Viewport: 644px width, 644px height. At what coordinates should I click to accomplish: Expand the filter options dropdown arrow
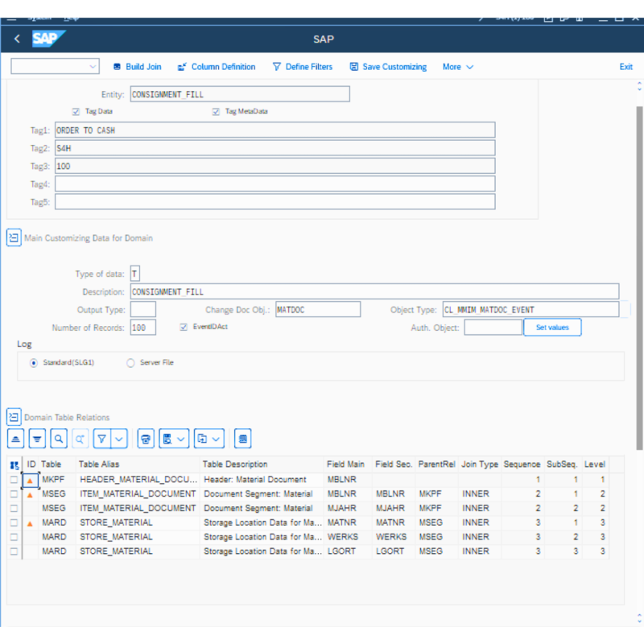[x=120, y=439]
